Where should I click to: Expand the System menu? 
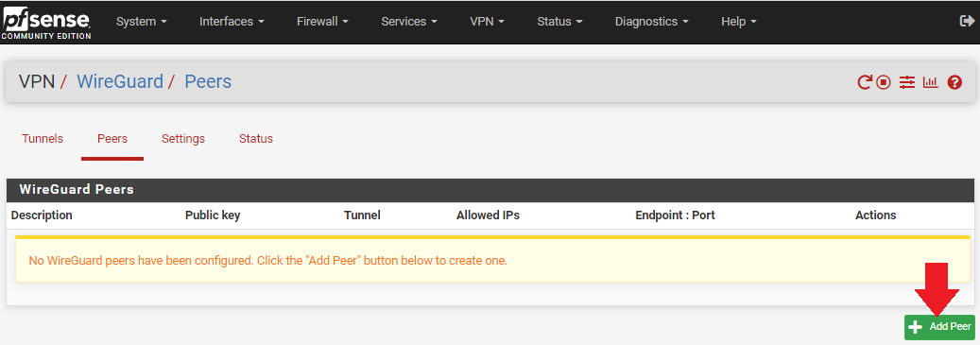[141, 21]
